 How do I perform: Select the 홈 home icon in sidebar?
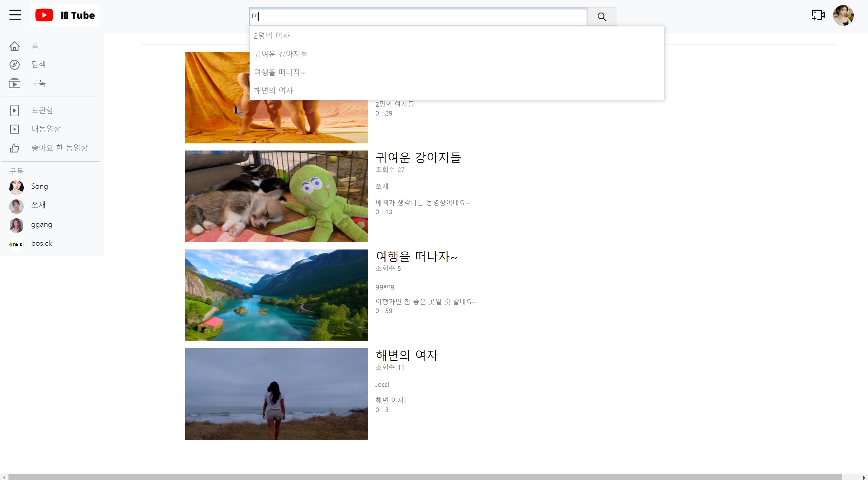coord(15,46)
